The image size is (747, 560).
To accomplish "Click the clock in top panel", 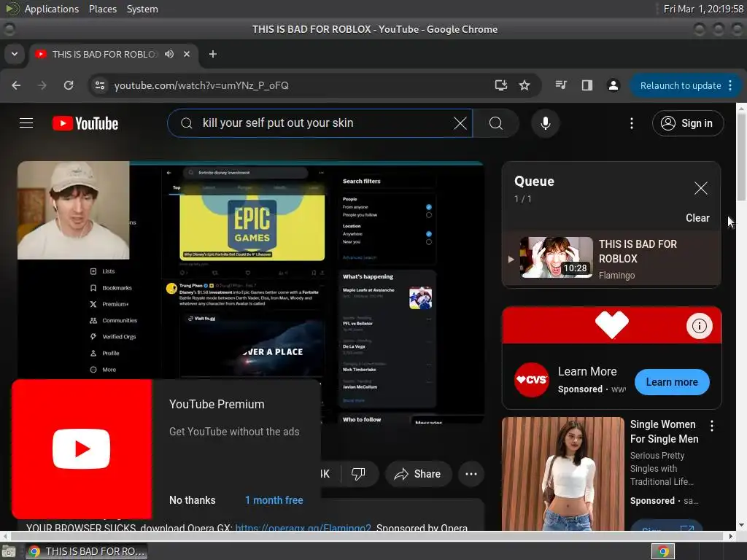I will coord(703,9).
